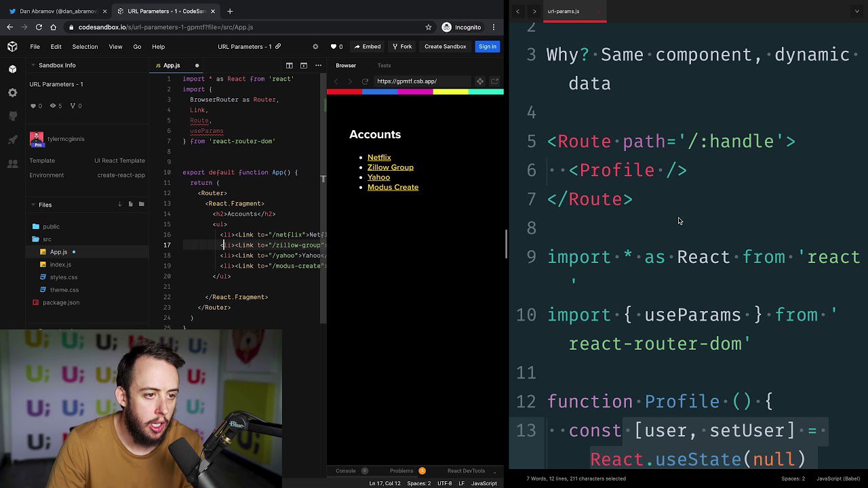Open the Live collaboration people icon
The image size is (868, 488).
click(12, 164)
